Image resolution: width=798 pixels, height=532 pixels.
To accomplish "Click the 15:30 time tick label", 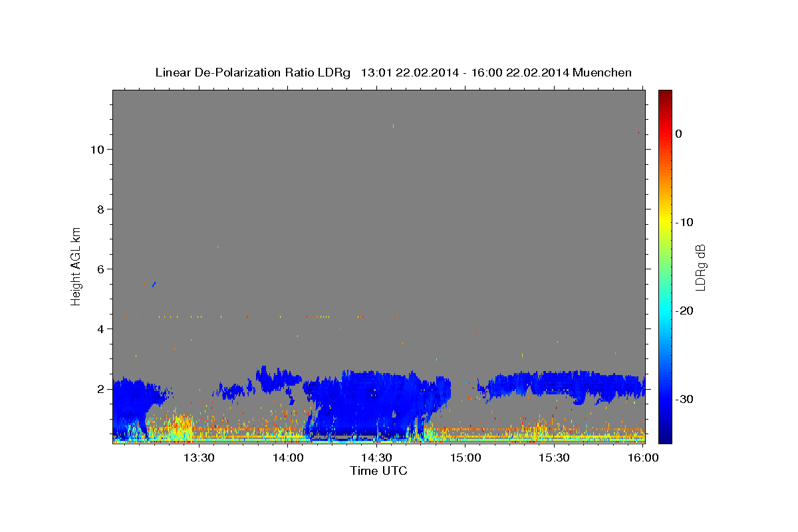I will (x=554, y=458).
